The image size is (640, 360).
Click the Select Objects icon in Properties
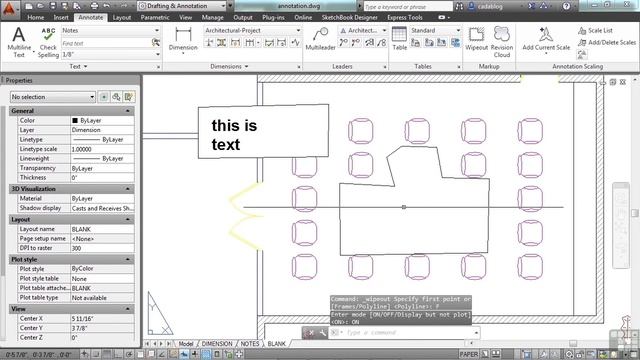click(116, 97)
